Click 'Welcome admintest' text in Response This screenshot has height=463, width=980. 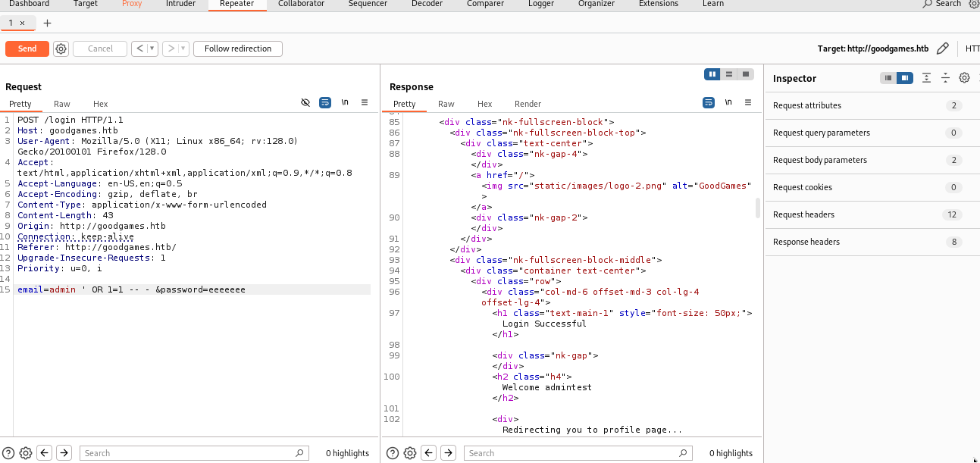coord(546,387)
